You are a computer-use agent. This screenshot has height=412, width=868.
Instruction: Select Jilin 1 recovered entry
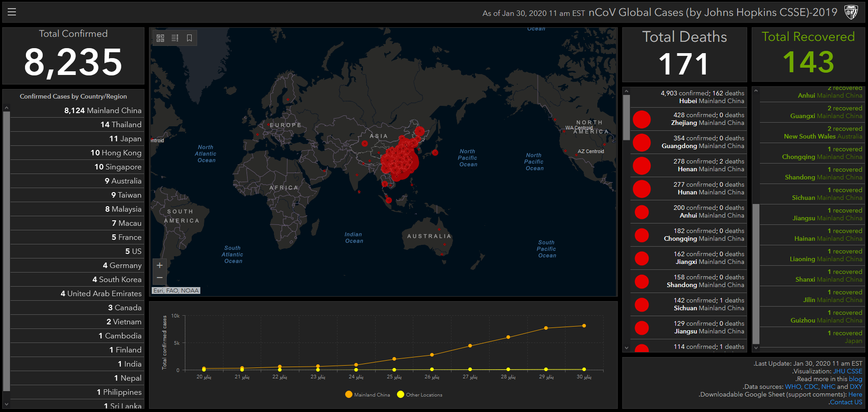[812, 296]
